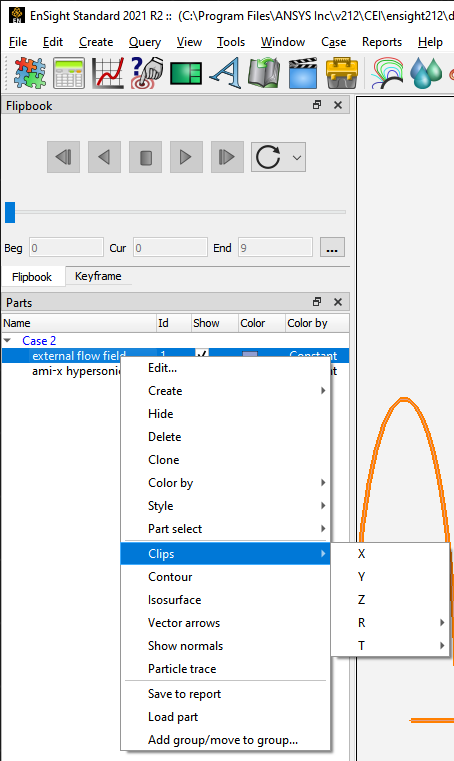Viewport: 454px width, 761px height.
Task: Open the Case menu
Action: tap(334, 42)
